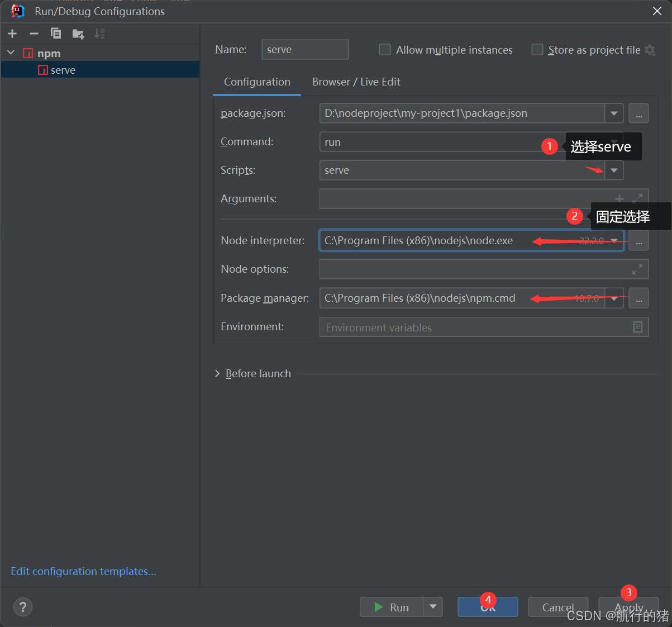Viewport: 672px width, 627px height.
Task: Open the Scripts dropdown
Action: 614,170
